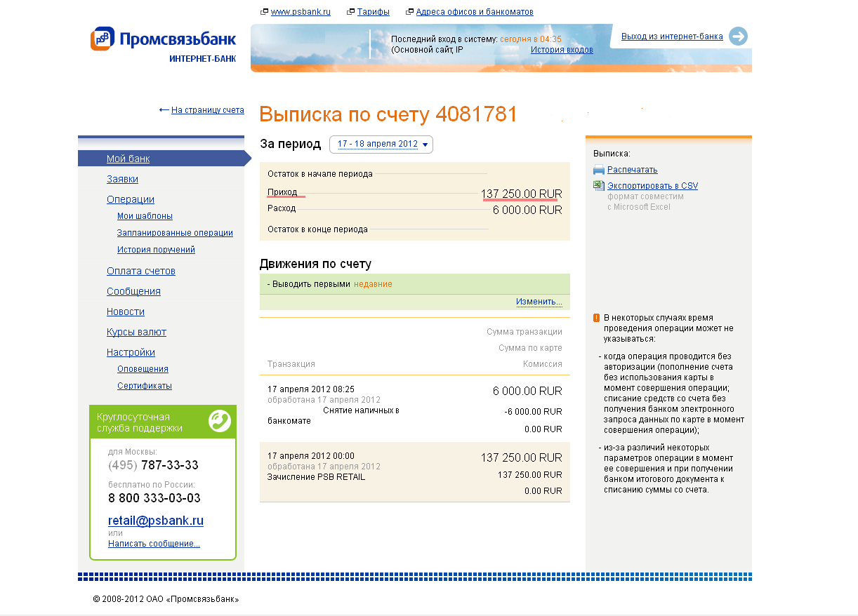Click Написать сообщение... link
Screen dimensions: 858x616
coord(154,544)
